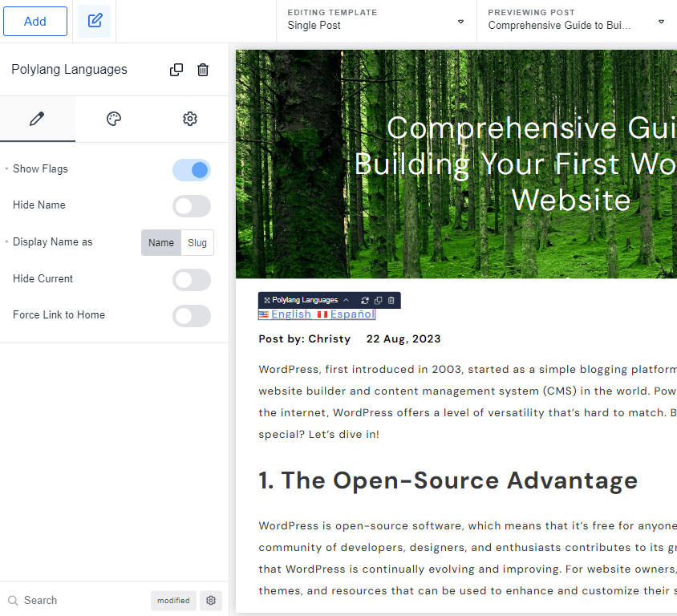Image resolution: width=677 pixels, height=616 pixels.
Task: Click the modified filter button
Action: point(173,601)
